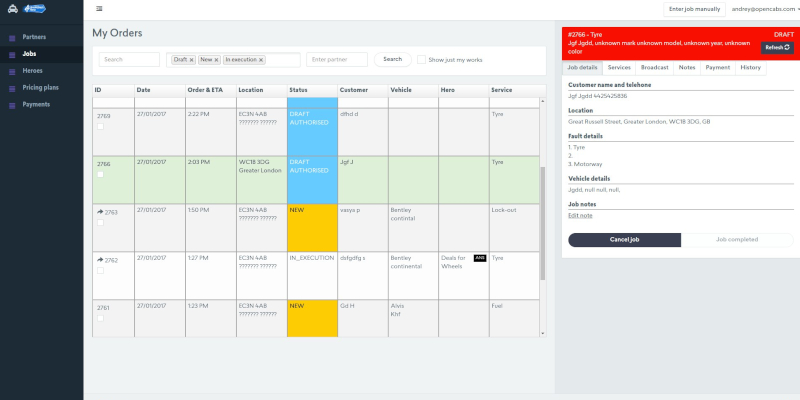Enable Show just my works checkbox
The image size is (800, 400).
click(x=421, y=60)
